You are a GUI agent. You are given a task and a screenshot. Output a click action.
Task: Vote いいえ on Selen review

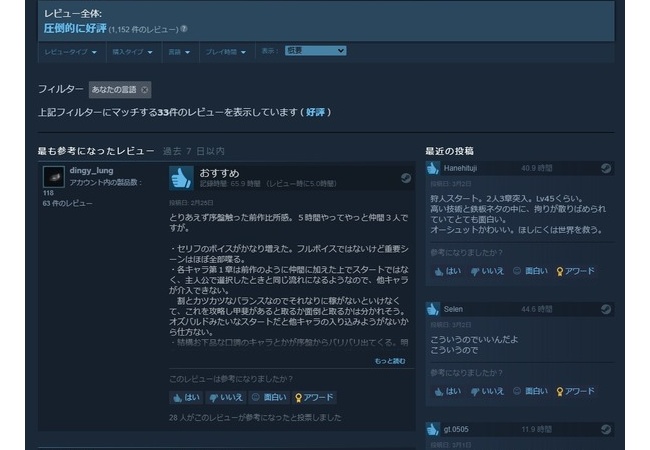click(487, 392)
